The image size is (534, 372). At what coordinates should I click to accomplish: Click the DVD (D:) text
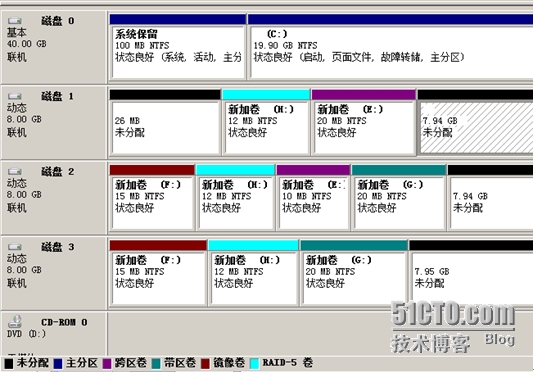pyautogui.click(x=26, y=334)
